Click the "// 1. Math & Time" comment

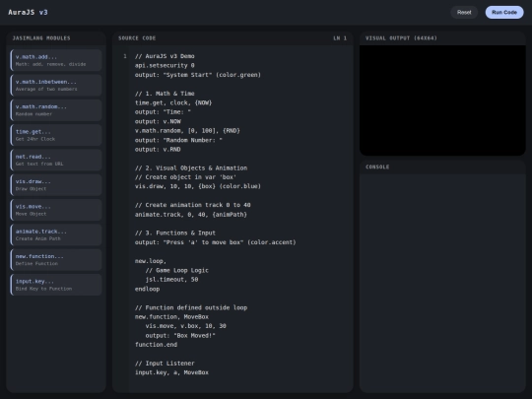(165, 94)
